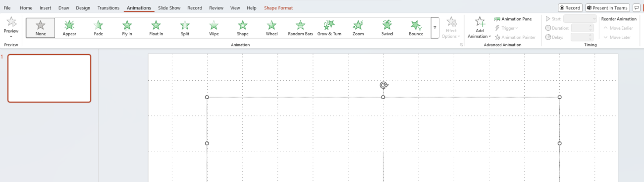Open the Effect Options dropdown
644x182 pixels.
click(x=451, y=28)
